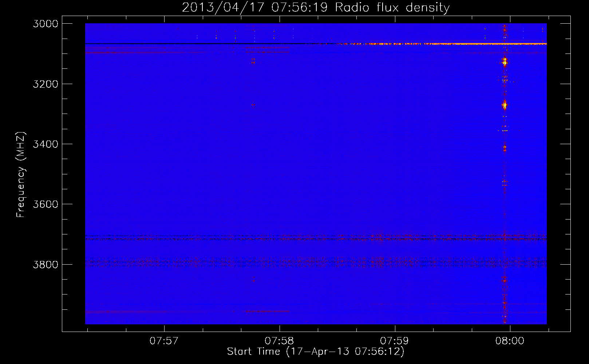589x364 pixels.
Task: Click the plot title '2013/04/17 07:56:19 Radio flux density'
Action: point(316,7)
